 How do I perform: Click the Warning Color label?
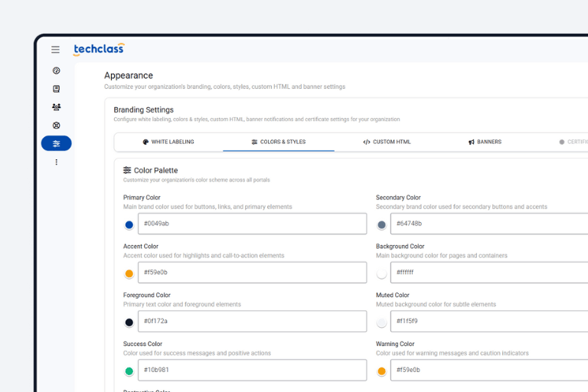pos(395,344)
